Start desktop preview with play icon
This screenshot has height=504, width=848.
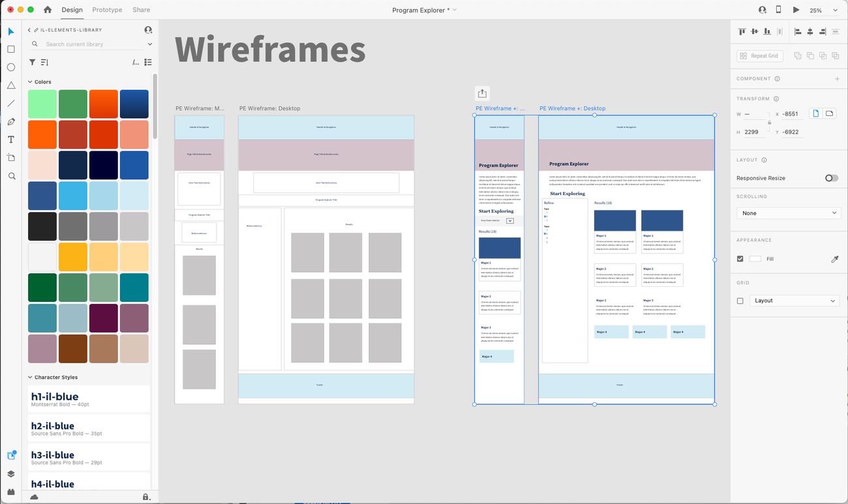click(x=796, y=10)
